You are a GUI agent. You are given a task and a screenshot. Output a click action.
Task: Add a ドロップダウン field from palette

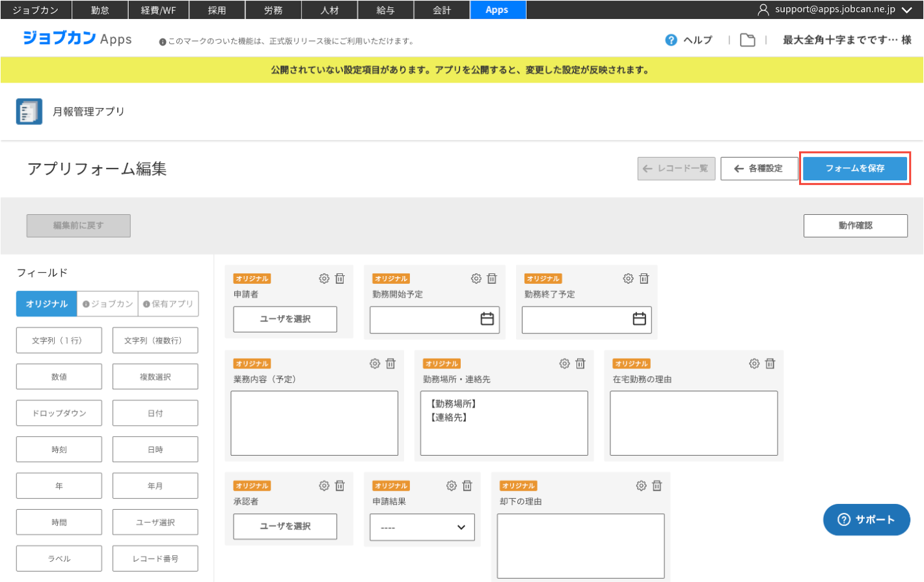tap(59, 413)
